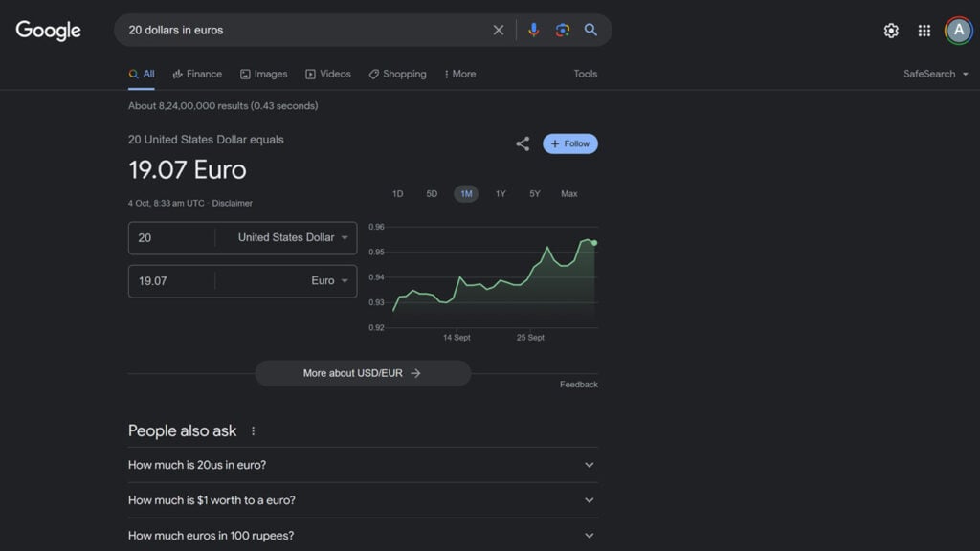Follow the USD/EUR currency pair
Image resolution: width=980 pixels, height=551 pixels.
click(x=570, y=143)
